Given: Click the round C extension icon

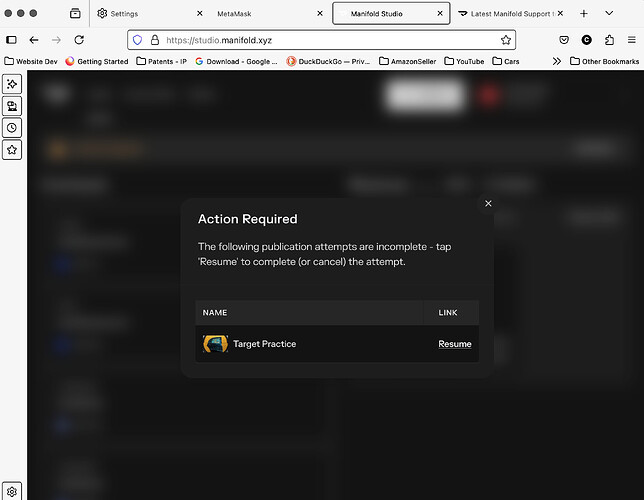Looking at the screenshot, I should (x=586, y=40).
